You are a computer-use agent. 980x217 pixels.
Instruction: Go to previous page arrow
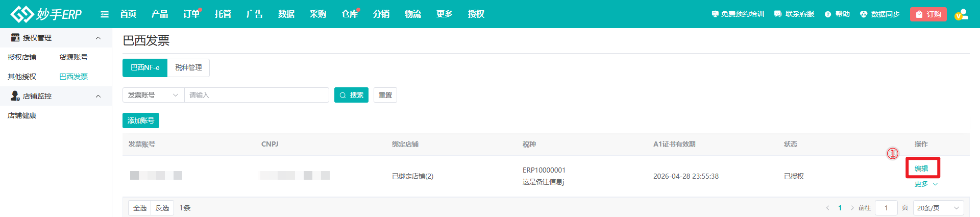pyautogui.click(x=827, y=208)
